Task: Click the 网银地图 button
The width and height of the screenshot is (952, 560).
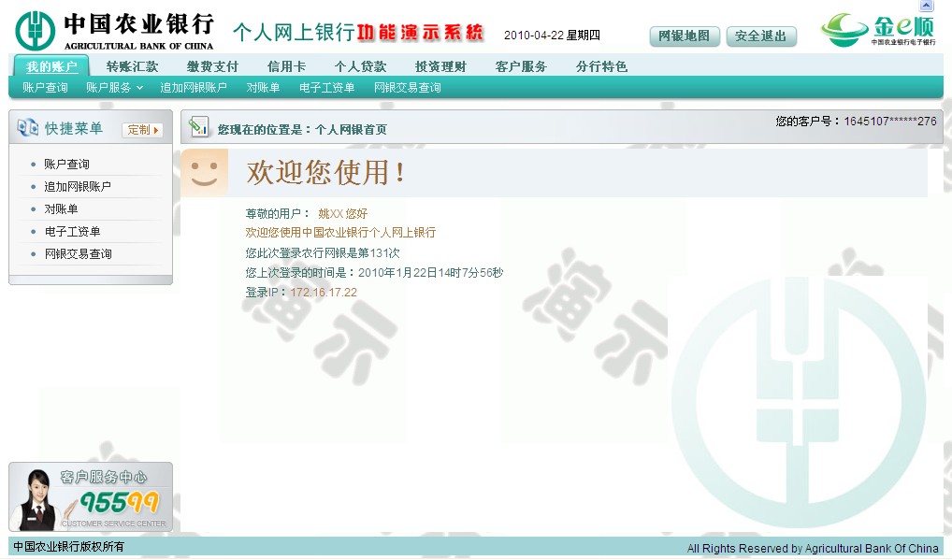Action: [x=685, y=36]
